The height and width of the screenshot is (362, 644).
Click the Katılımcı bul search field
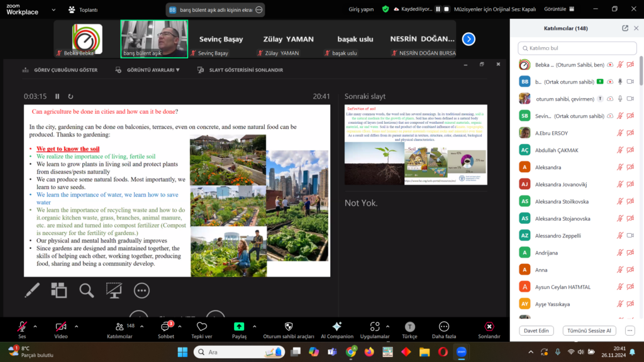577,48
